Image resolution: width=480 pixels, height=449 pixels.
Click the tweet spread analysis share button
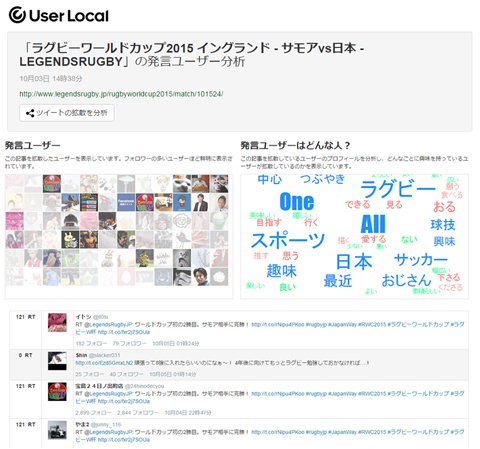coord(67,113)
